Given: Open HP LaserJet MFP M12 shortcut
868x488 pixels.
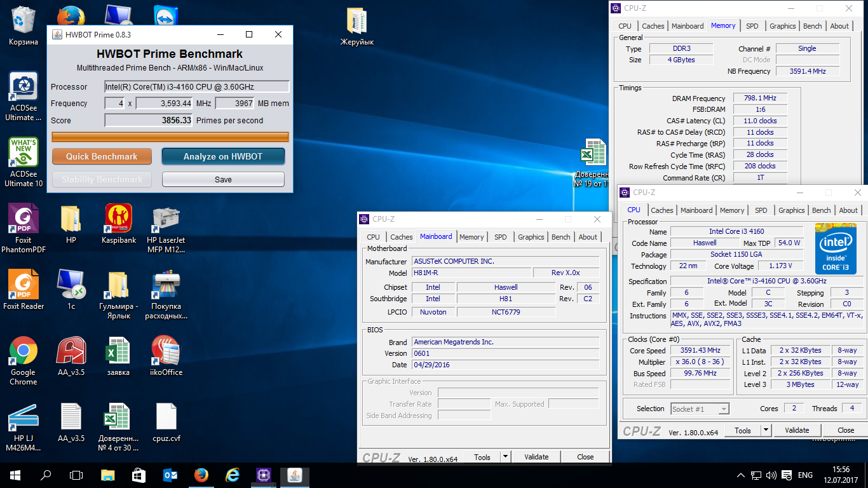Looking at the screenshot, I should tap(166, 228).
